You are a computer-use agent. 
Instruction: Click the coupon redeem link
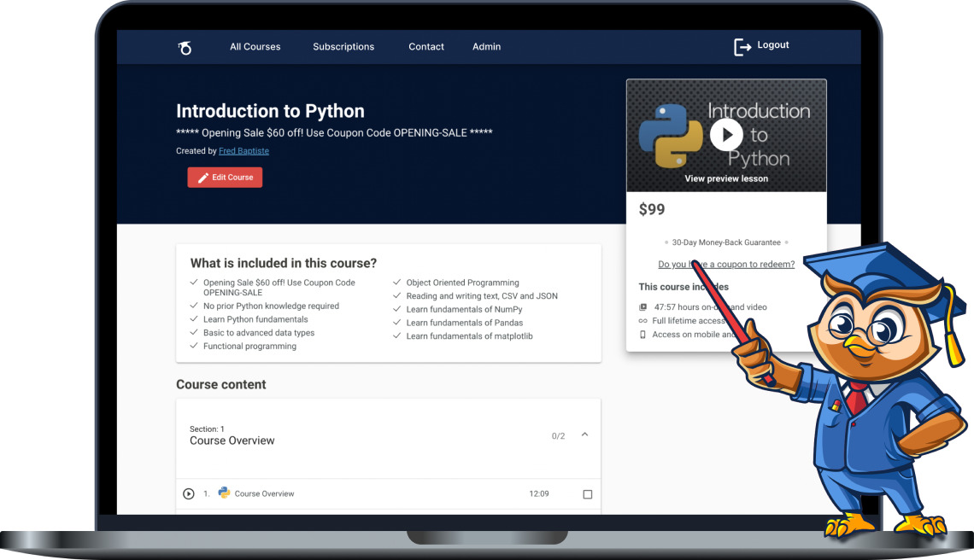(726, 265)
